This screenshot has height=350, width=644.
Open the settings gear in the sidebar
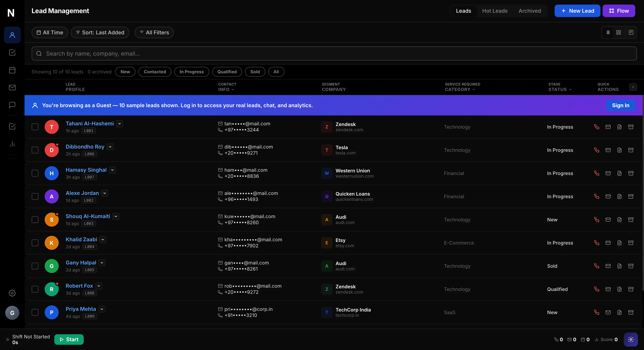12,293
